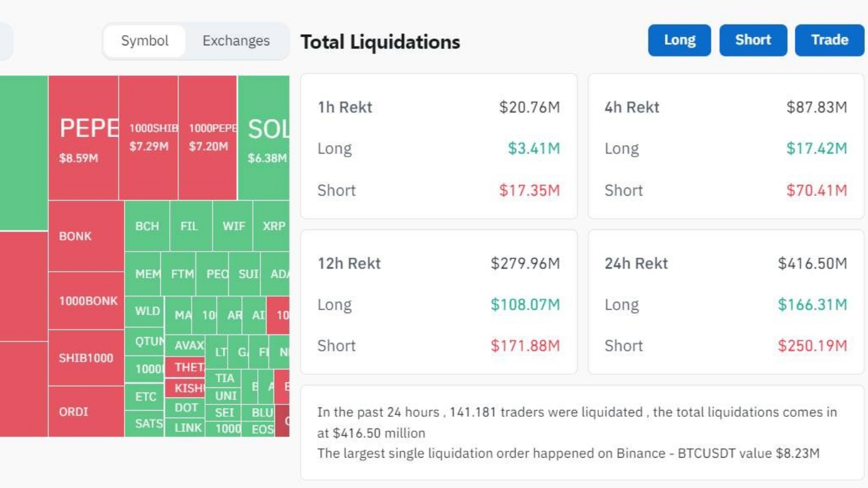Select the SHIB1000 tile
The width and height of the screenshot is (868, 488).
coord(86,358)
